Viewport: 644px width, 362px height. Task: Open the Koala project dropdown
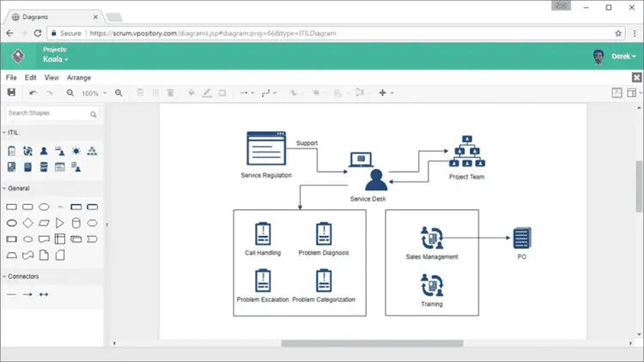pyautogui.click(x=56, y=59)
